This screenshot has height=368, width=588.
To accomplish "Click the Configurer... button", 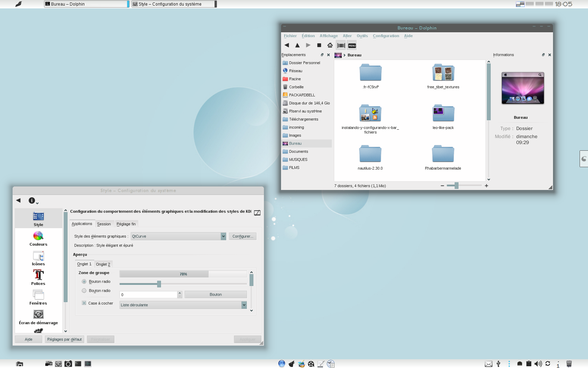I will (x=243, y=236).
